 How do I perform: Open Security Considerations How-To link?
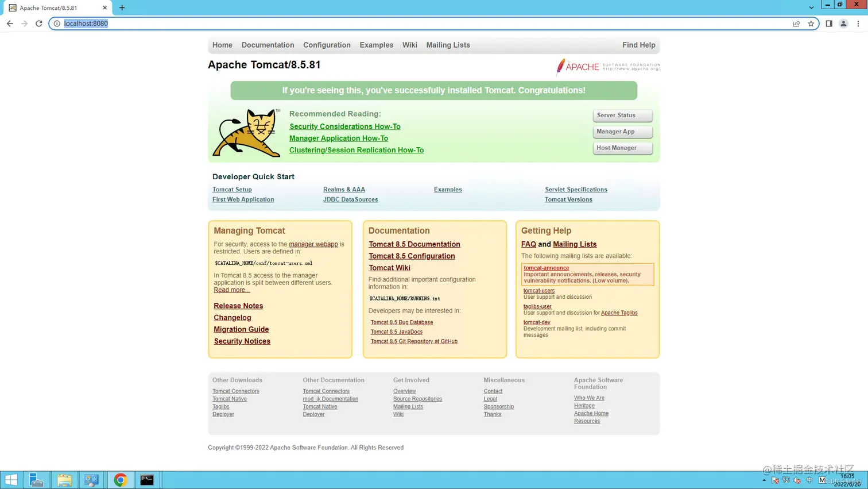click(x=345, y=126)
